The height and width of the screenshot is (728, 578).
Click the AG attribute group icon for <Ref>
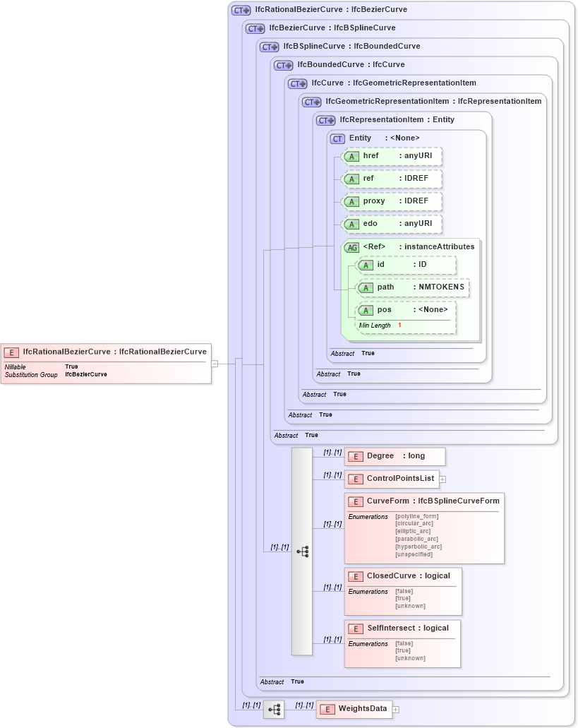point(351,246)
